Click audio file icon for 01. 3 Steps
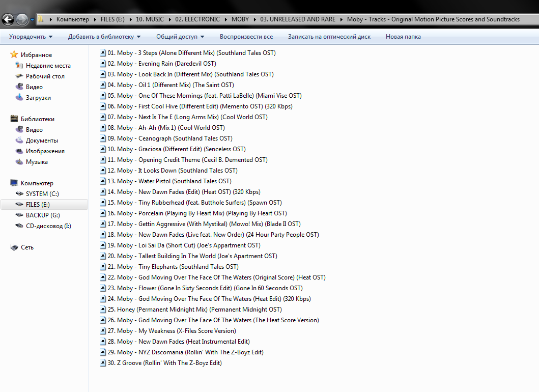 102,52
